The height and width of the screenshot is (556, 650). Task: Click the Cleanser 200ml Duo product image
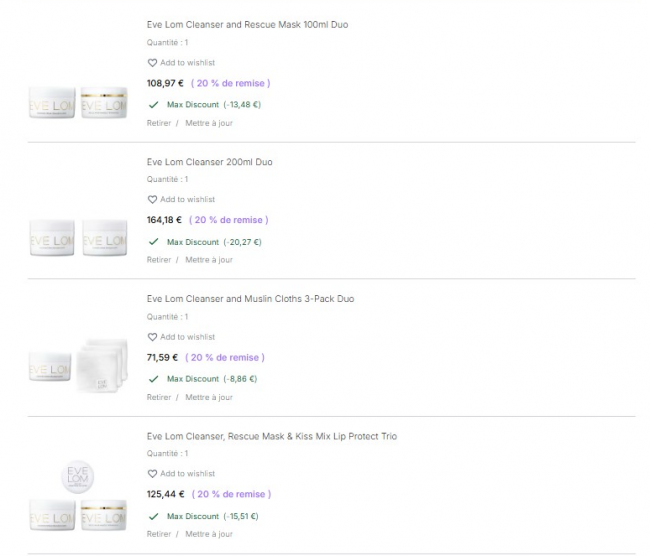coord(79,240)
